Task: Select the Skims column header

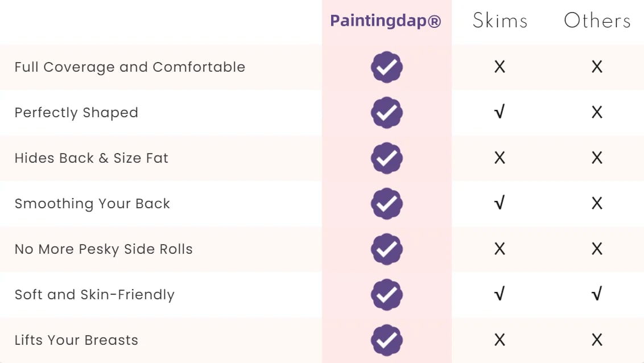Action: [x=500, y=20]
